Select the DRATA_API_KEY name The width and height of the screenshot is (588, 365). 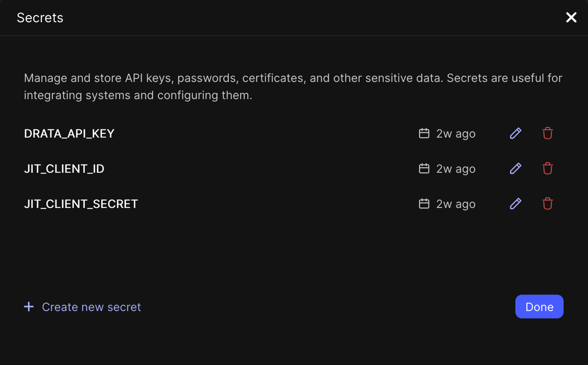click(x=69, y=134)
